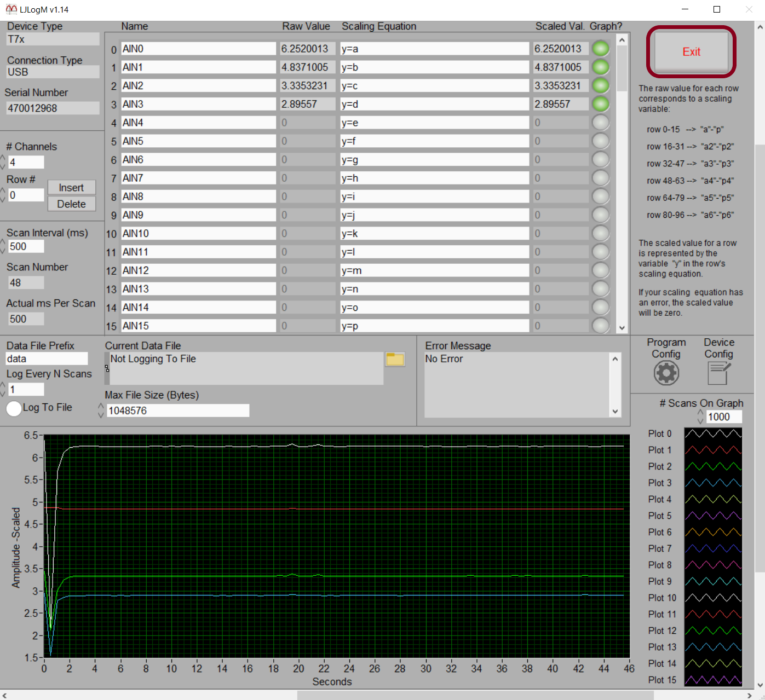Click the folder icon beside Current Data File
765x700 pixels.
pyautogui.click(x=395, y=359)
